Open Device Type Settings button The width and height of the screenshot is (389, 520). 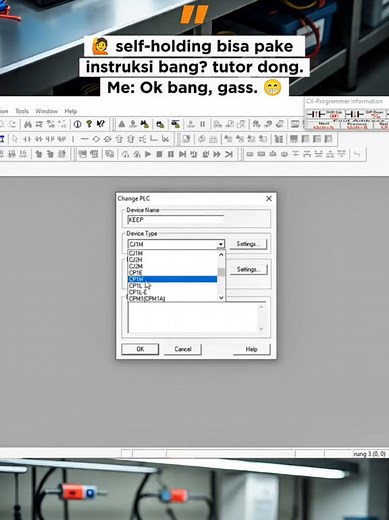[x=248, y=244]
